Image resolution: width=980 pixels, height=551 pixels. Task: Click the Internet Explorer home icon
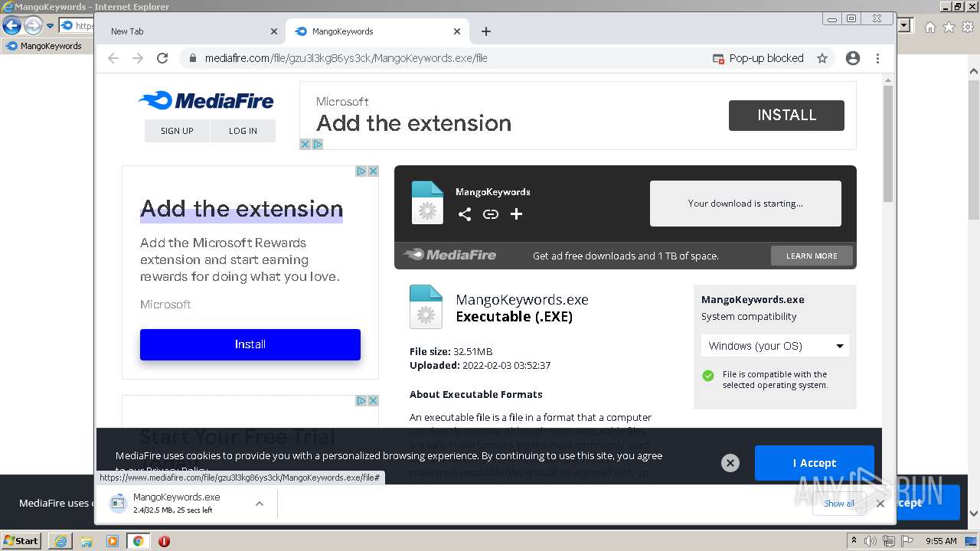click(930, 27)
